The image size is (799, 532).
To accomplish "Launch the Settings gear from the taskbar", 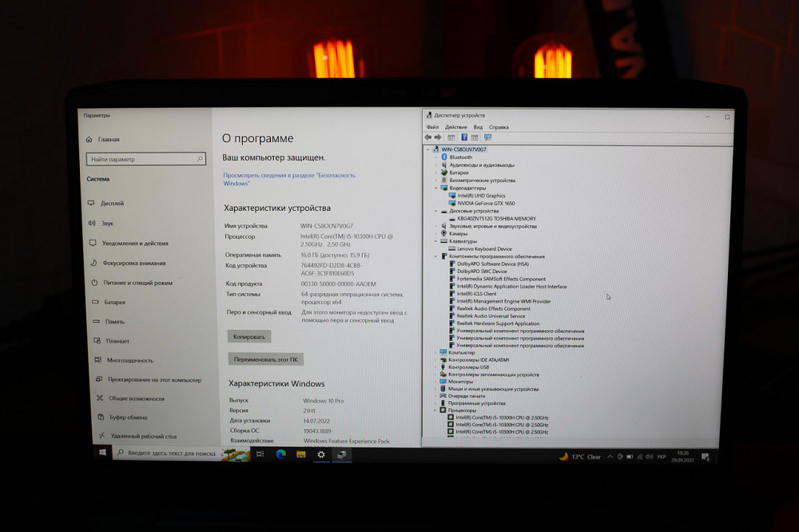I will pyautogui.click(x=321, y=455).
